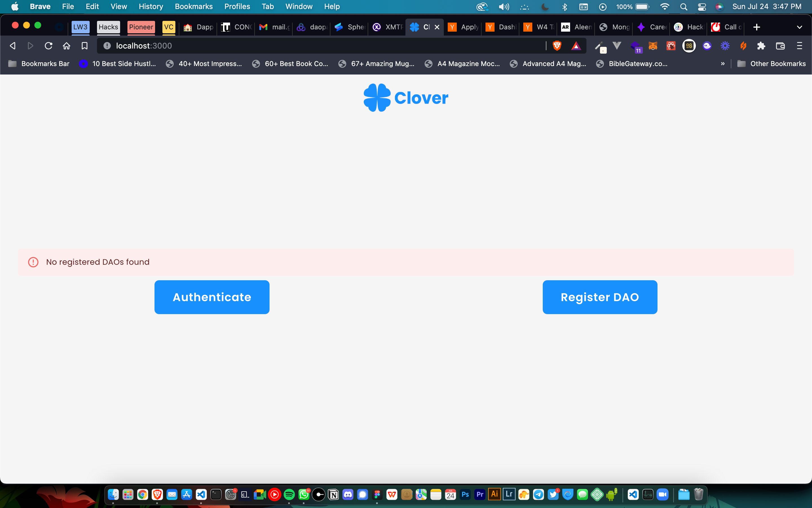Screen dimensions: 812x508
Task: Open the Brave hamburger main menu
Action: pyautogui.click(x=800, y=46)
